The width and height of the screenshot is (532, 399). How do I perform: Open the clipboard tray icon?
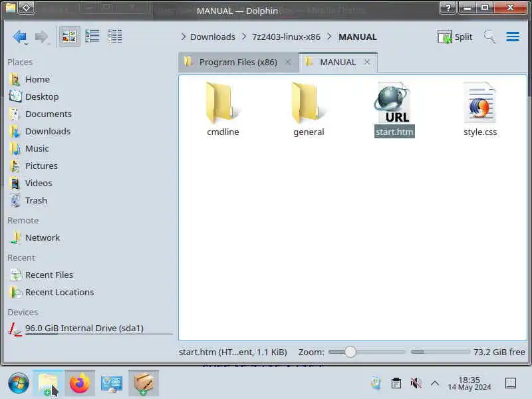point(396,384)
